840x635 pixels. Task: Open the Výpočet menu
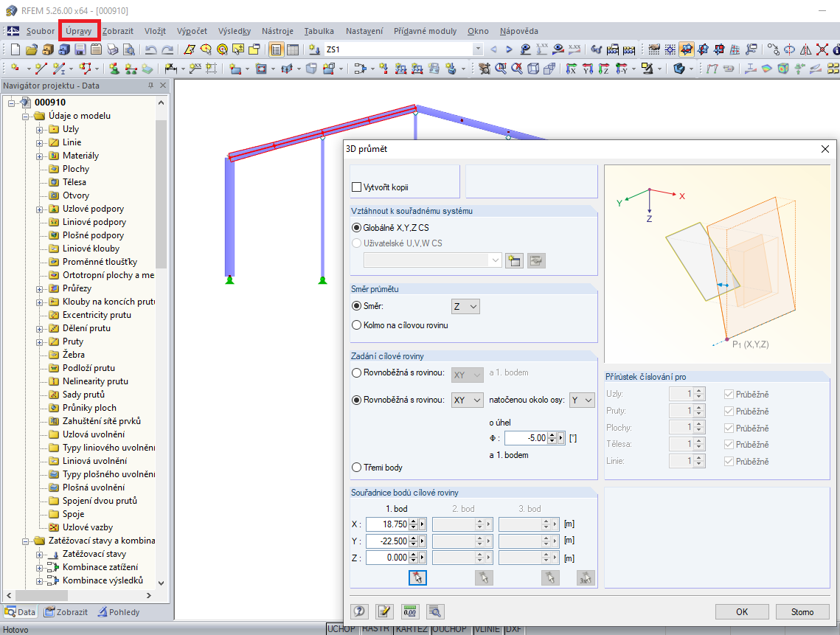pos(192,31)
